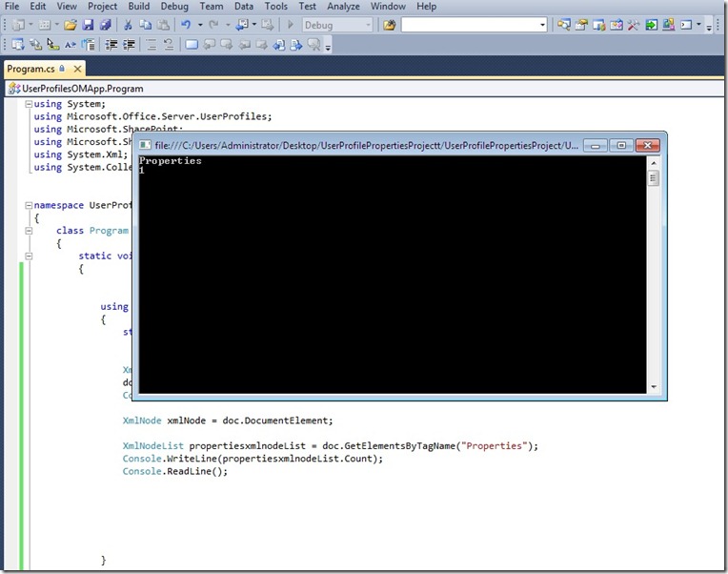
Task: Click the console window vertical scrollbar thumb
Action: (x=654, y=178)
